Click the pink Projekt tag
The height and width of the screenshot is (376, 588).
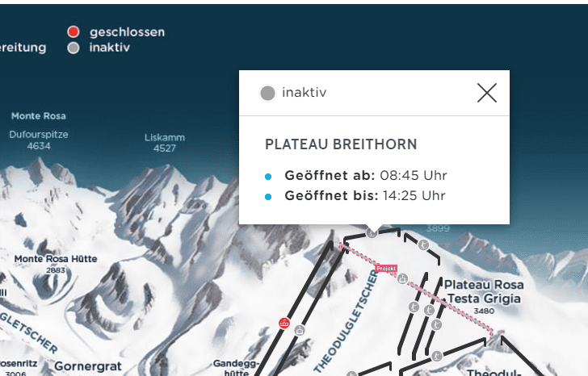coord(387,268)
